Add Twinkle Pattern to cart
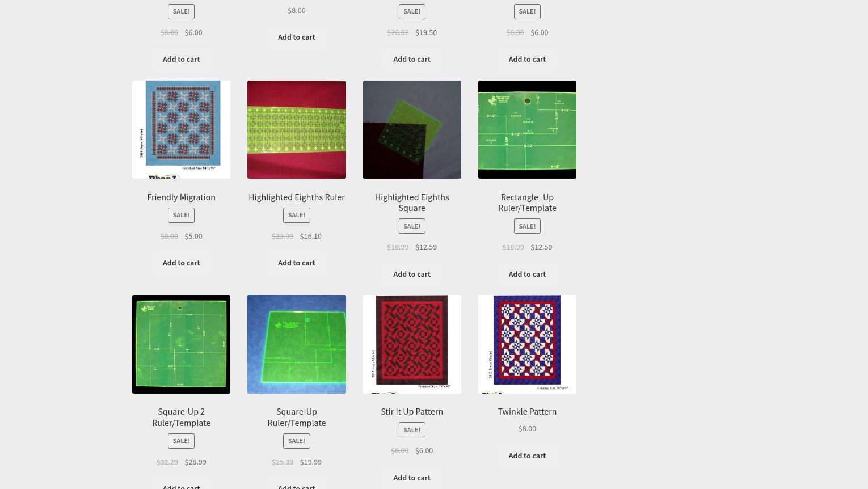Screen dimensions: 868x489 click(x=527, y=456)
